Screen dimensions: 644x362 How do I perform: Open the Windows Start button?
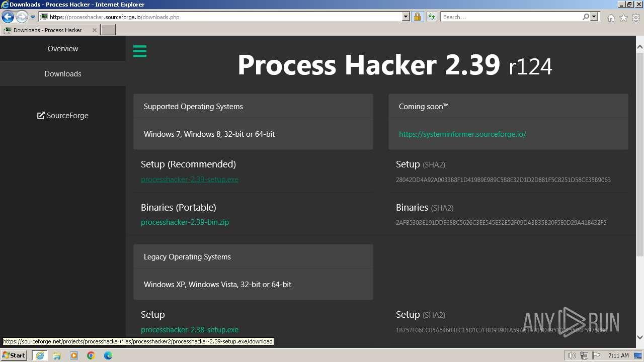(x=14, y=355)
